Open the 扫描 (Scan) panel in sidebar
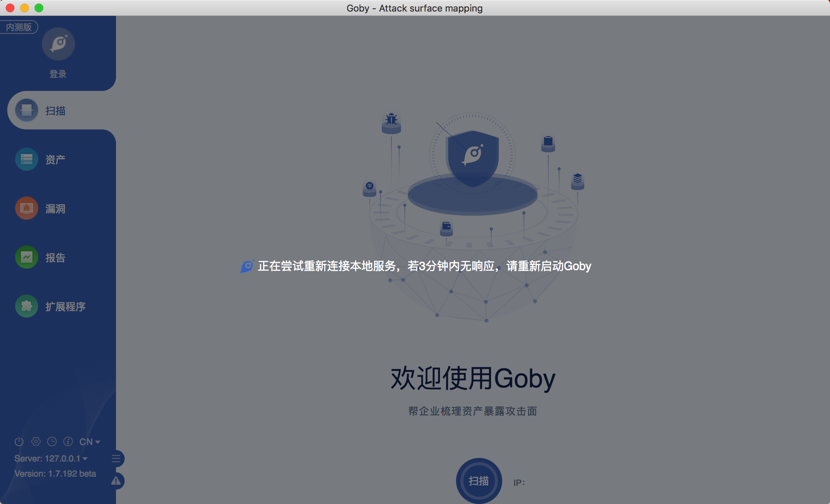Image resolution: width=830 pixels, height=504 pixels. coord(56,111)
